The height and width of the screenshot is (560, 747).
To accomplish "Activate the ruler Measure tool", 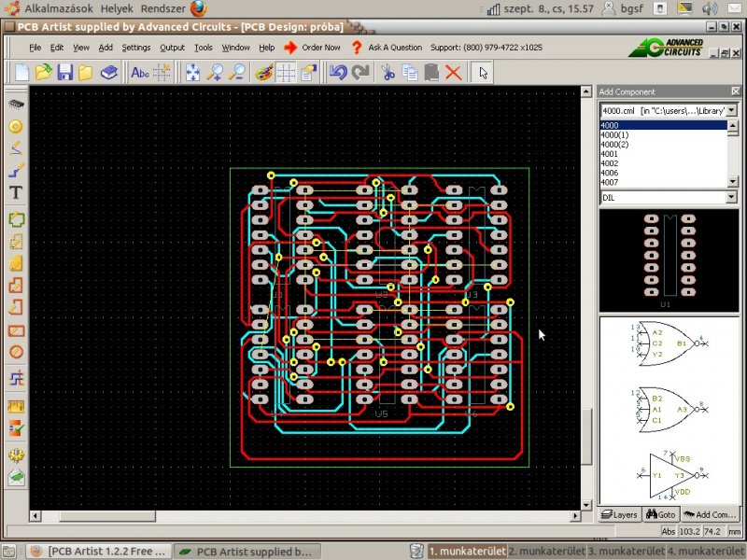I will tap(16, 406).
